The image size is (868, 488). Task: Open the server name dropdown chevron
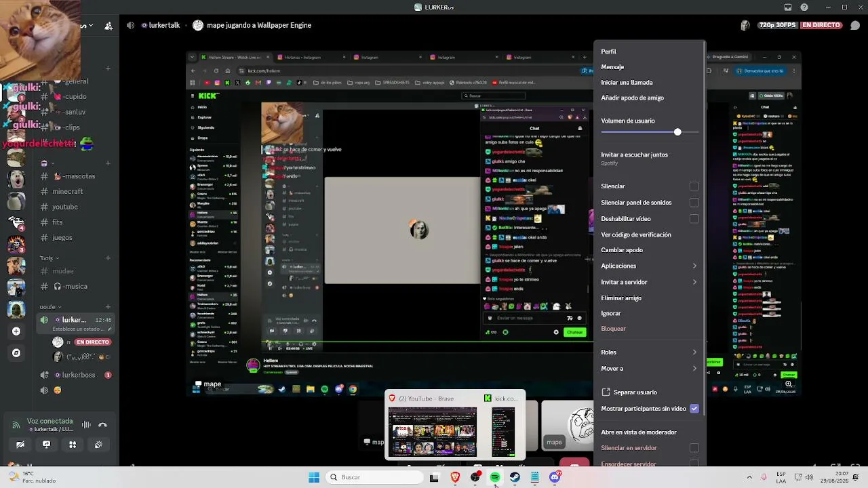coord(91,26)
